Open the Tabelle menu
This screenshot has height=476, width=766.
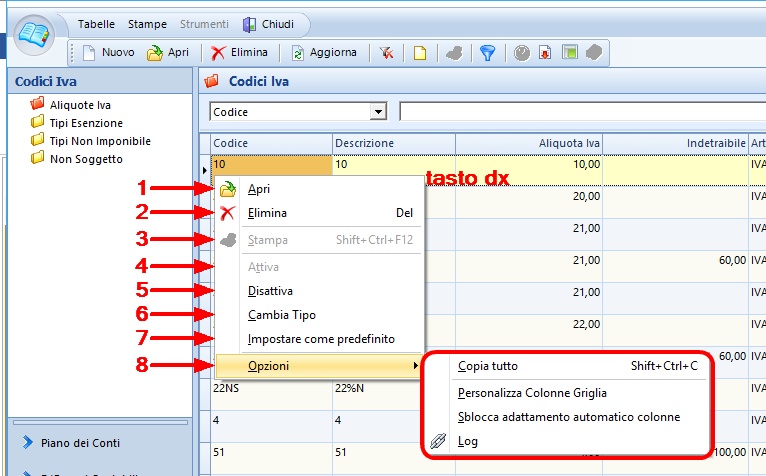(96, 23)
